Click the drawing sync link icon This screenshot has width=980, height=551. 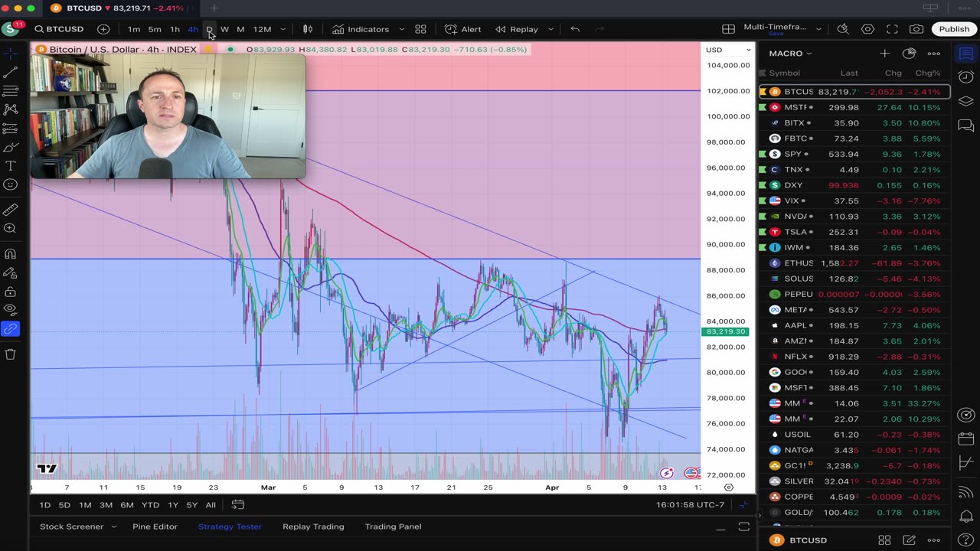10,329
